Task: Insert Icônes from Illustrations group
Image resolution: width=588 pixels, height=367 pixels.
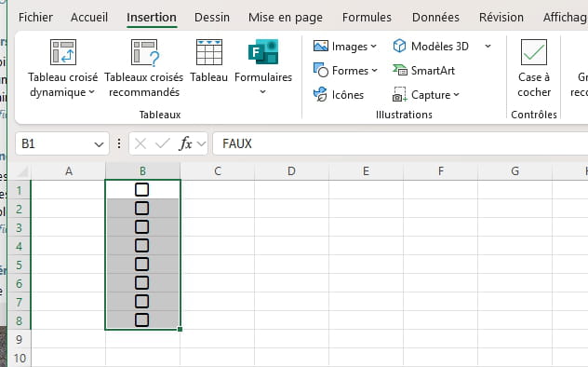Action: coord(339,95)
